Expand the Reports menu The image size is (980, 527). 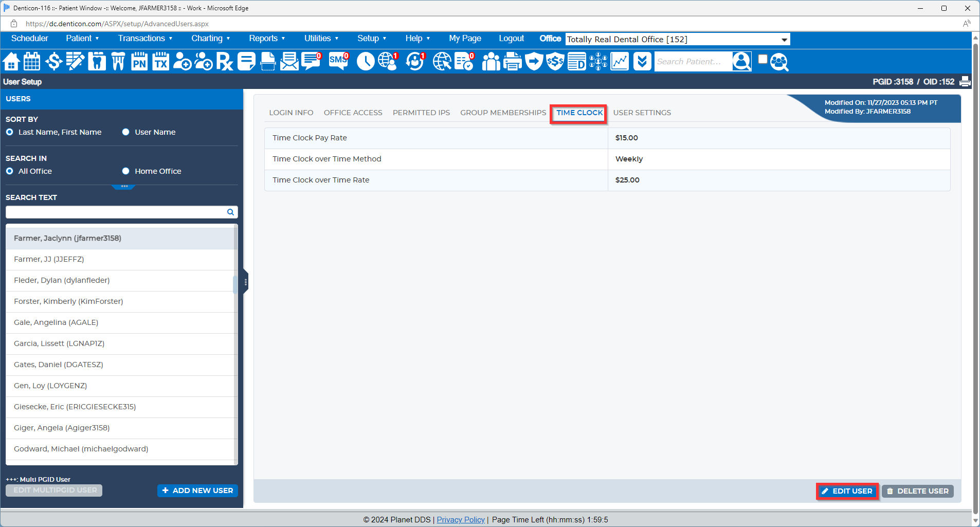pyautogui.click(x=267, y=39)
